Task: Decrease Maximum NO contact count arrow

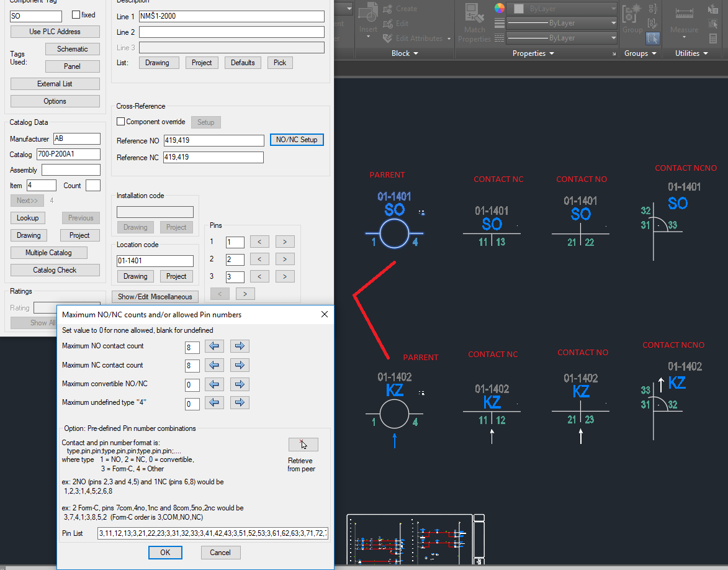Action: click(214, 346)
